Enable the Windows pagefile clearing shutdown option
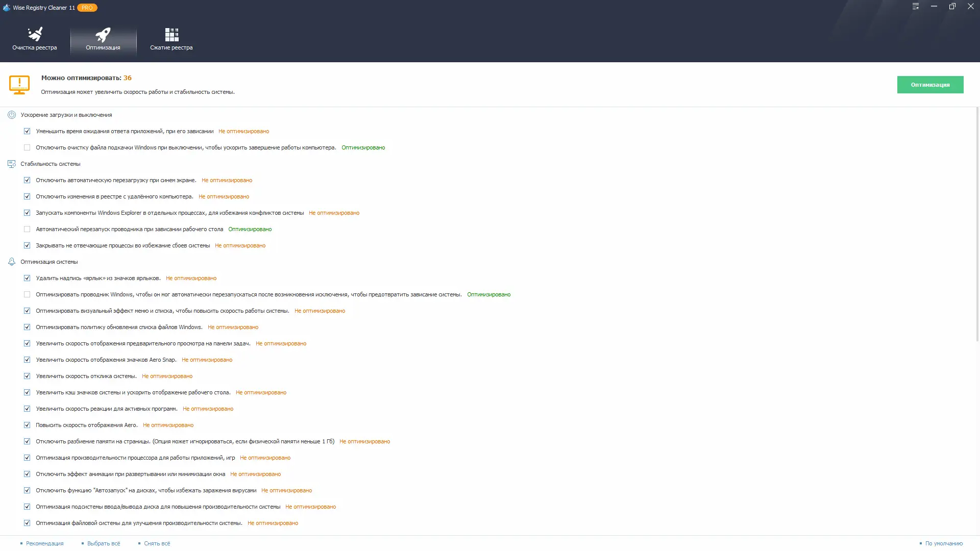Screen dimensions: 980x551 coord(27,147)
